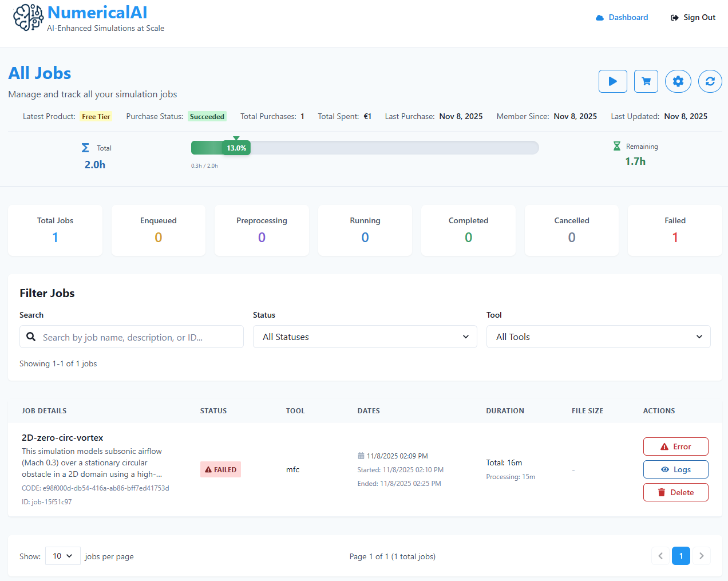Image resolution: width=728 pixels, height=581 pixels.
Task: Select the Failed jobs card
Action: (x=675, y=230)
